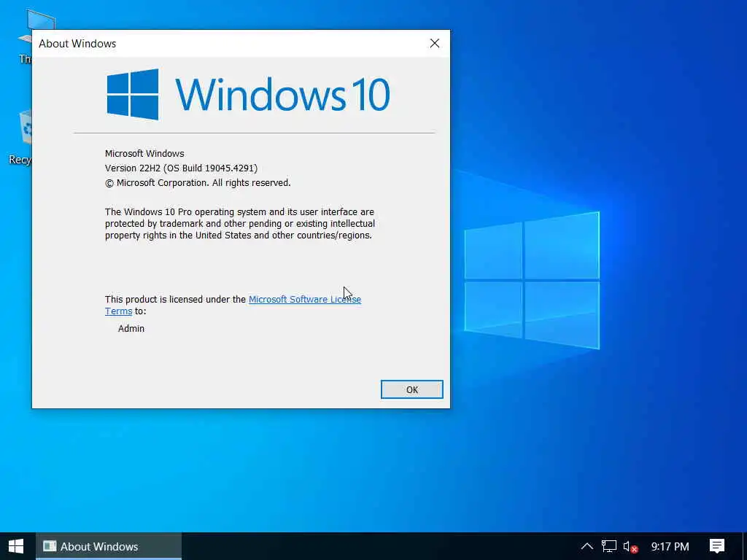
Task: Close the About Windows dialog
Action: pyautogui.click(x=435, y=43)
